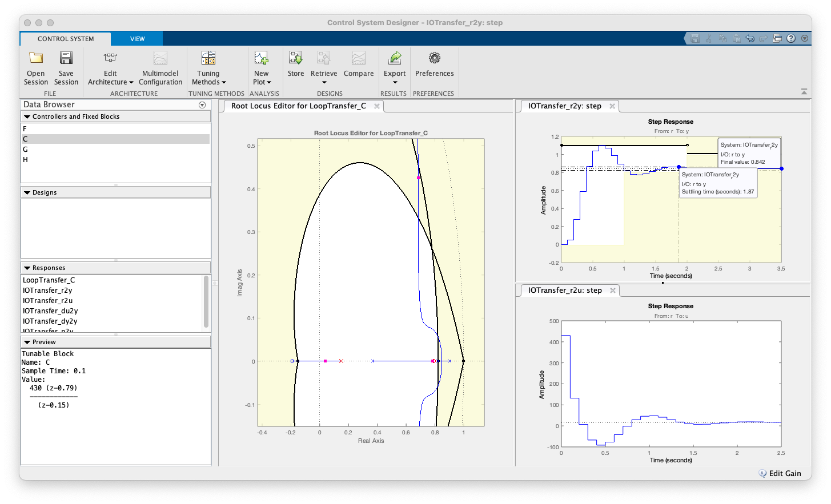Open Multimodel Configuration
This screenshot has height=504, width=831.
160,68
